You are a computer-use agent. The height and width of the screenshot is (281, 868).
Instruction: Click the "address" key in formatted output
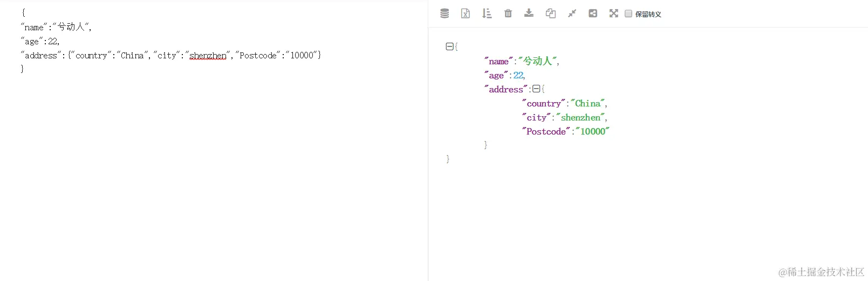pos(506,89)
